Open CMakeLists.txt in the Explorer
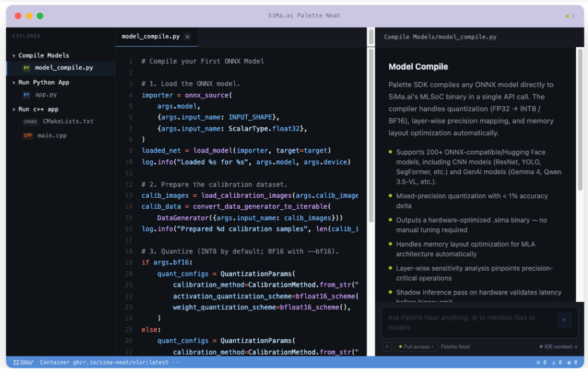 68,121
